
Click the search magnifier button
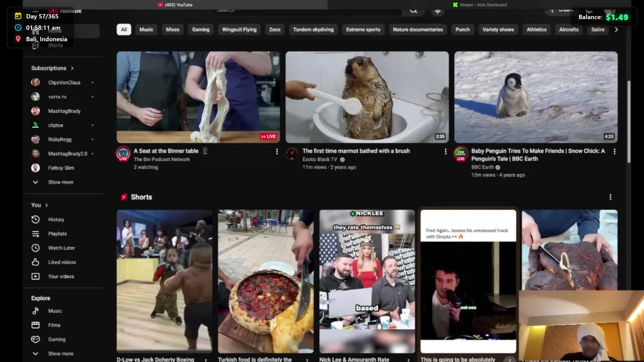point(413,10)
